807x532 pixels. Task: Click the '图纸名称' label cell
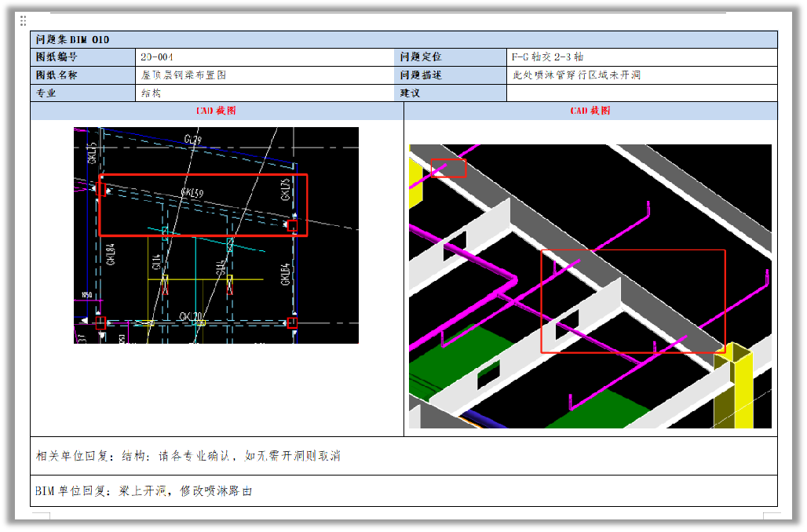pyautogui.click(x=83, y=75)
